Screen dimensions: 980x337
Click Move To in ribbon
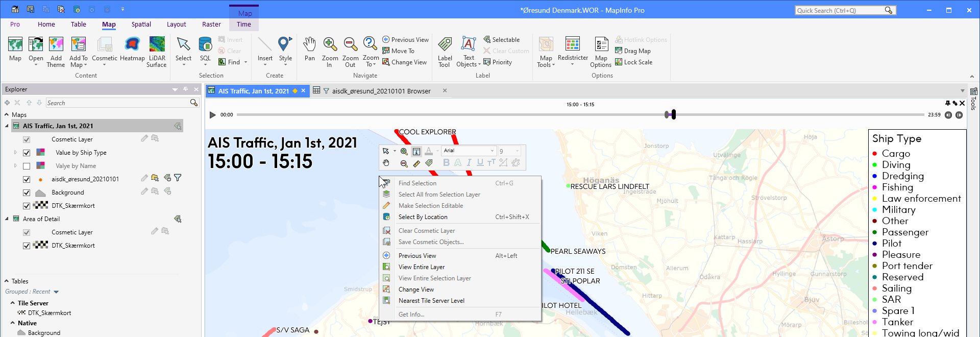[398, 51]
